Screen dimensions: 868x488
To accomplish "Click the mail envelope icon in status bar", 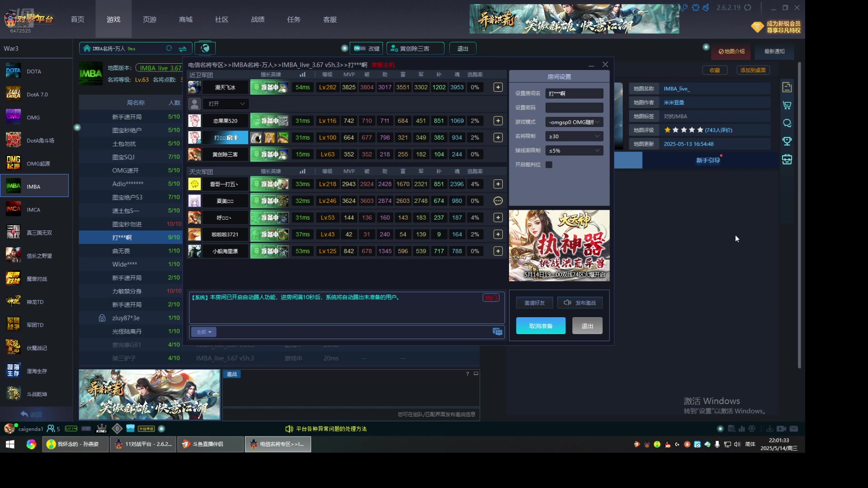I will (794, 429).
